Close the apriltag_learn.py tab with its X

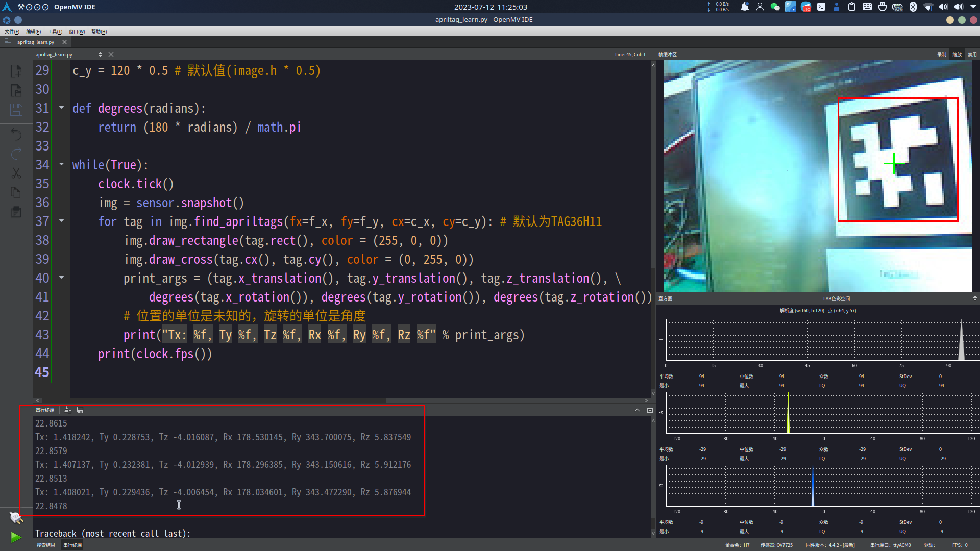coord(64,42)
